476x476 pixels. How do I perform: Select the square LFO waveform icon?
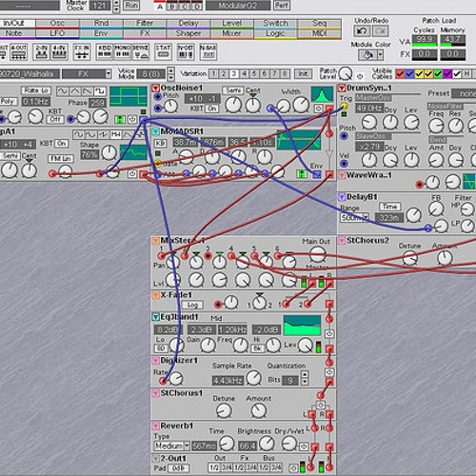click(x=100, y=91)
